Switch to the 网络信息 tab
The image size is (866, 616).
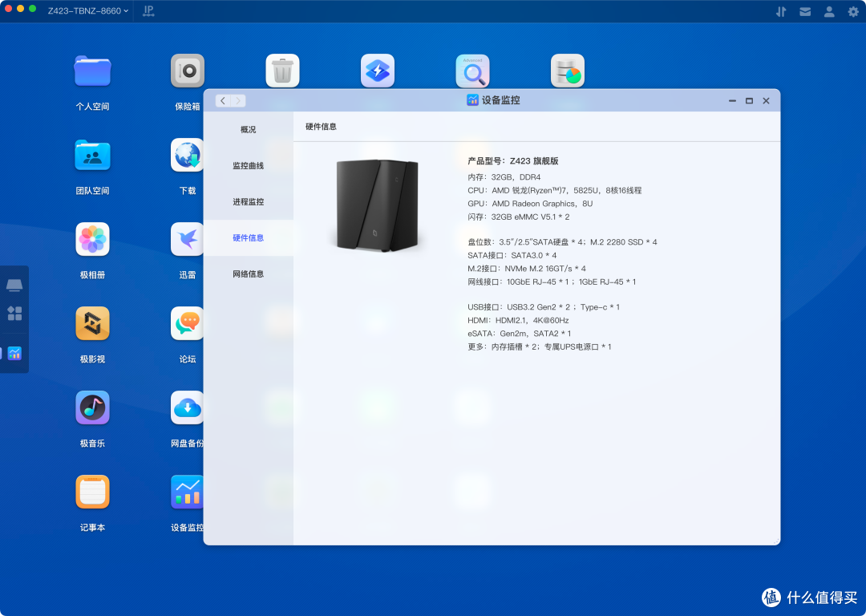coord(248,274)
